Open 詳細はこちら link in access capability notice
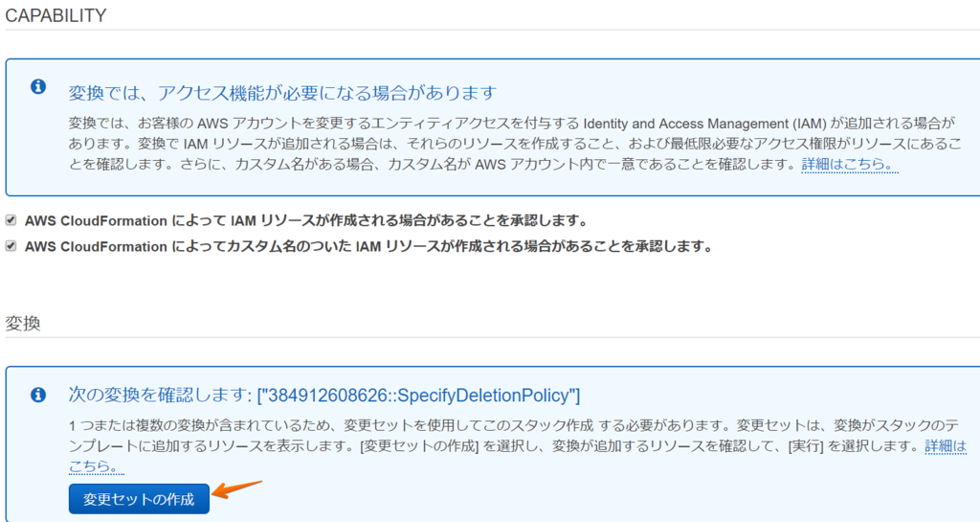980x522 pixels. coord(850,165)
